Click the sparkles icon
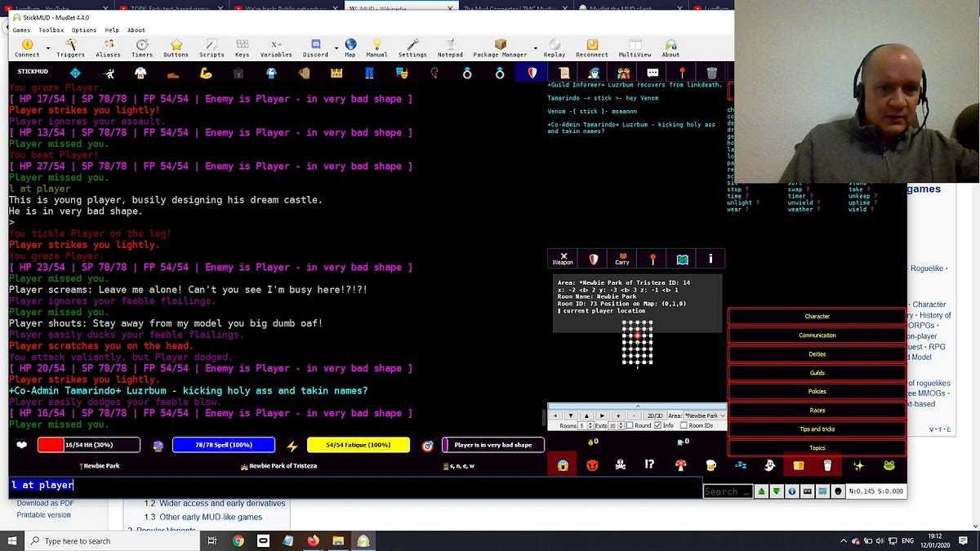Viewport: 980px width, 551px height. (858, 465)
